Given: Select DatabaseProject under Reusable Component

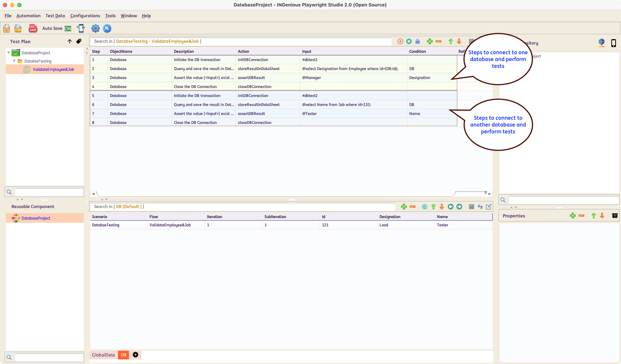Looking at the screenshot, I should [x=36, y=218].
